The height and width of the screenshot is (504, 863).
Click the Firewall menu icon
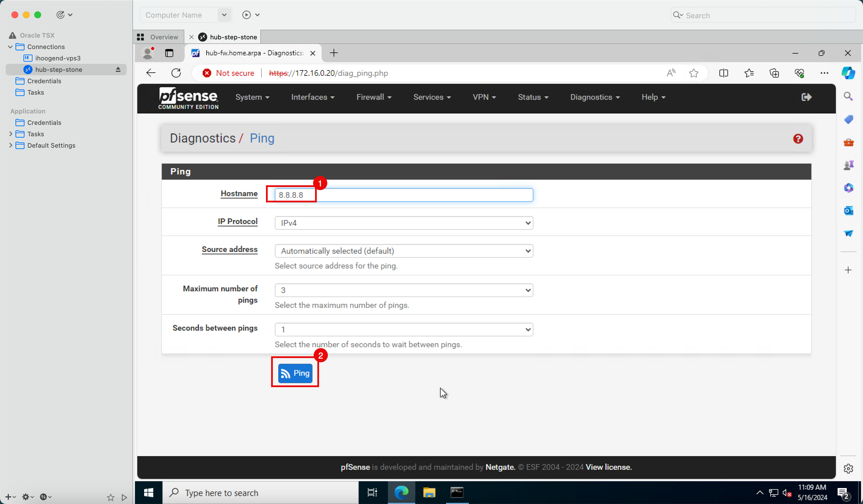[373, 97]
